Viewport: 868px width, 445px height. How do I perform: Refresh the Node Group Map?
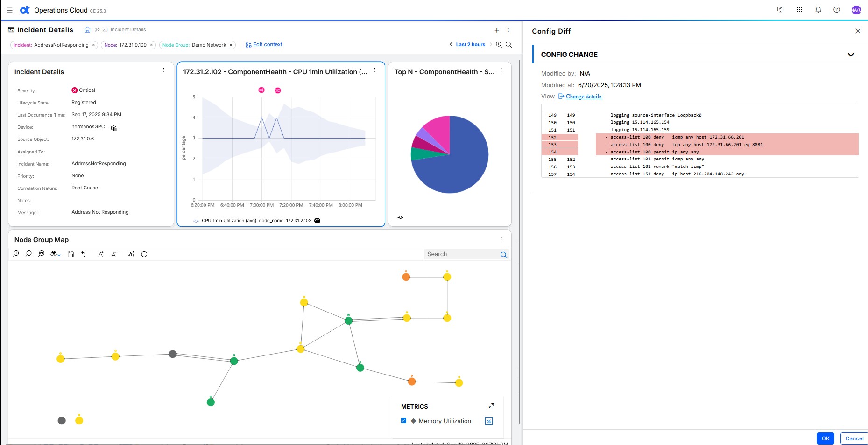pyautogui.click(x=144, y=254)
